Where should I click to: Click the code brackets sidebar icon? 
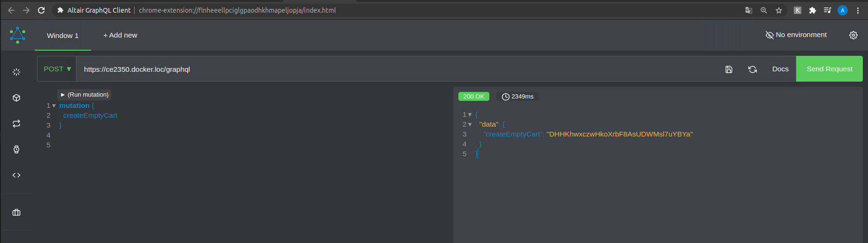pyautogui.click(x=16, y=175)
